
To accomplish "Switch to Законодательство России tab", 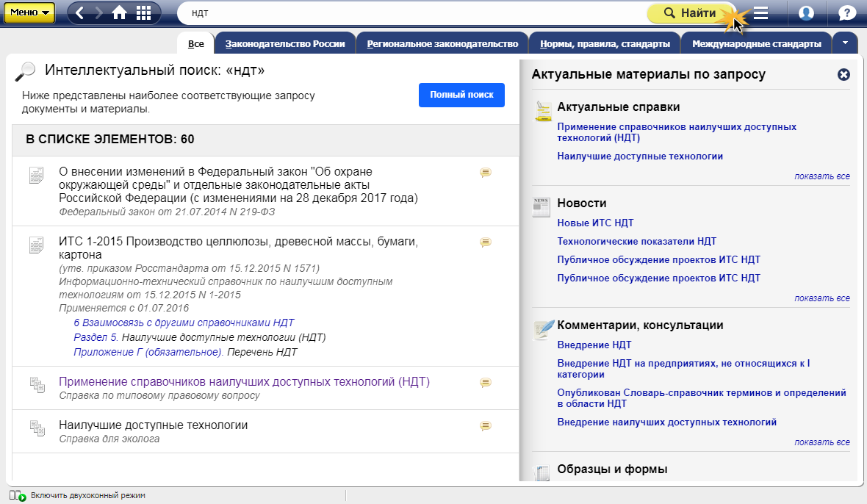I will [285, 44].
